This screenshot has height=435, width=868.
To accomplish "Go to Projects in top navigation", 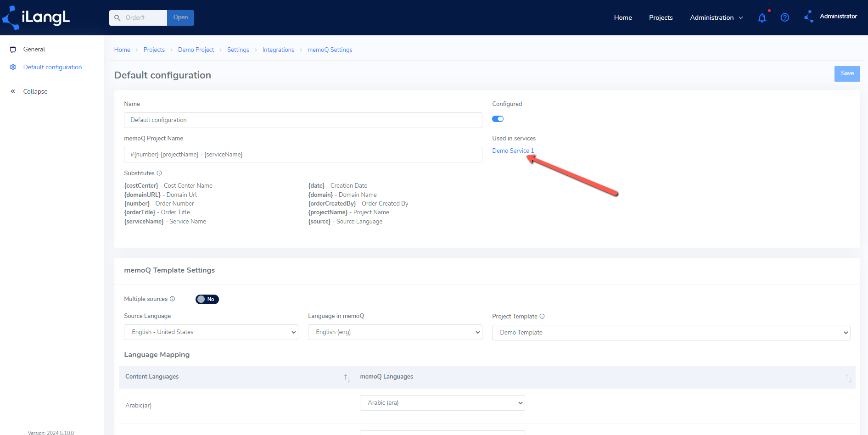I will point(661,17).
